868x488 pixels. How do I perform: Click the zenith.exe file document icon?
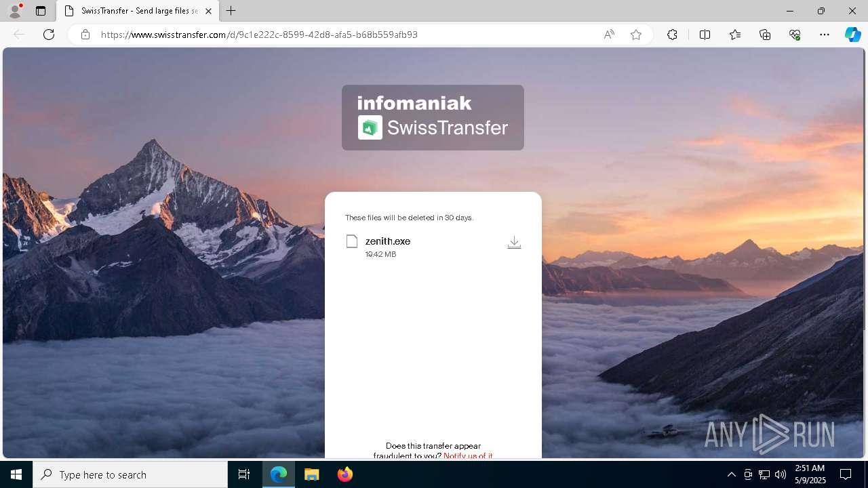point(351,241)
